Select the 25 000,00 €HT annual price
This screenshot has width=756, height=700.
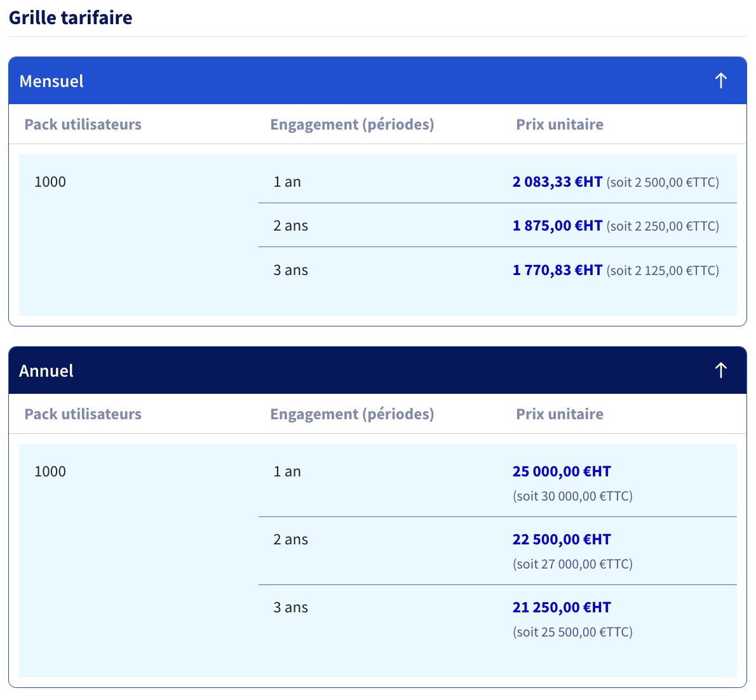[x=562, y=471]
